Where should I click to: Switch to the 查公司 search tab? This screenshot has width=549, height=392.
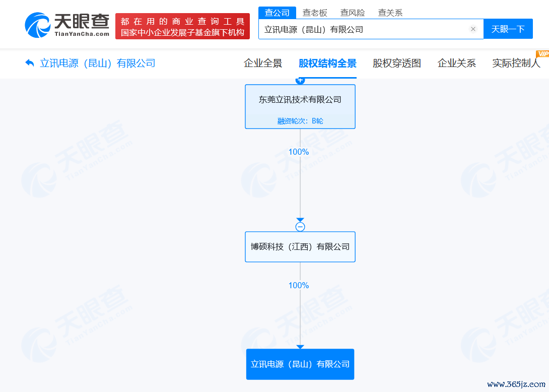[x=277, y=13]
